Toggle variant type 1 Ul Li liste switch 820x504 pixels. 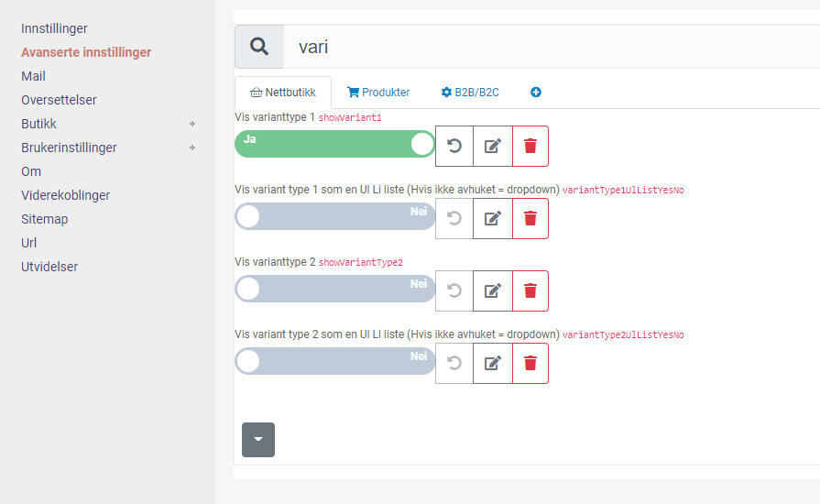tap(334, 216)
